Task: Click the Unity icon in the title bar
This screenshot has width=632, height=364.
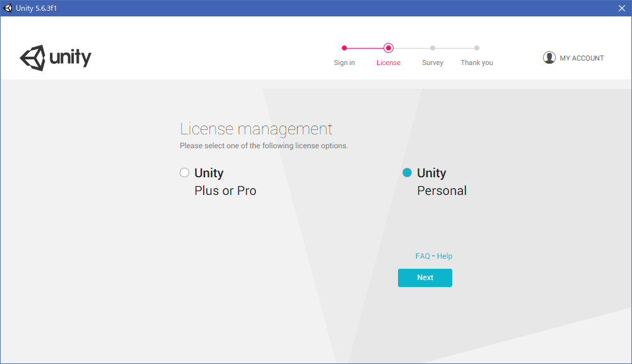Action: tap(8, 8)
